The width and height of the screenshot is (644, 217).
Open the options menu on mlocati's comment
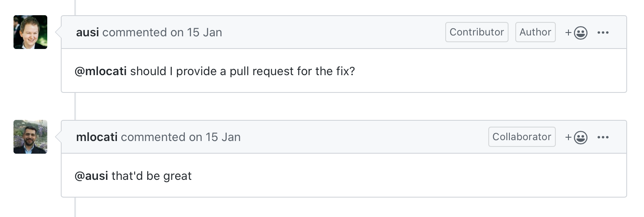click(x=603, y=137)
